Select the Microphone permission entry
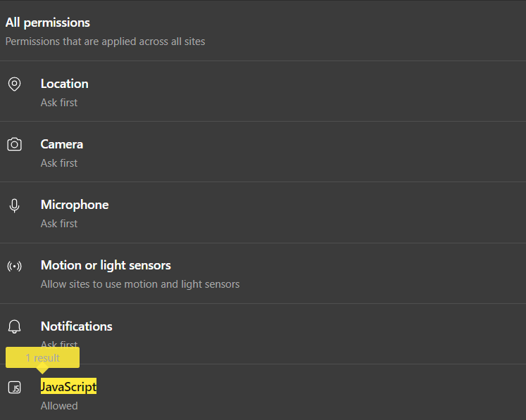 click(x=75, y=205)
